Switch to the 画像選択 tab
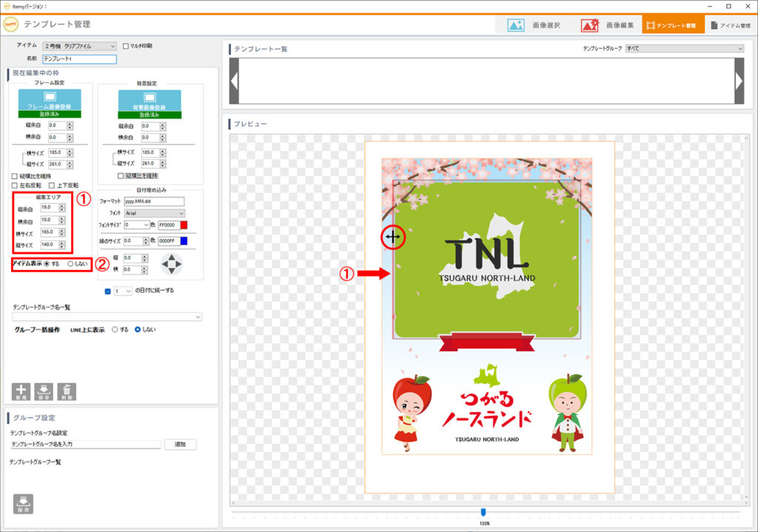Screen dimensions: 758x532 click(534, 25)
